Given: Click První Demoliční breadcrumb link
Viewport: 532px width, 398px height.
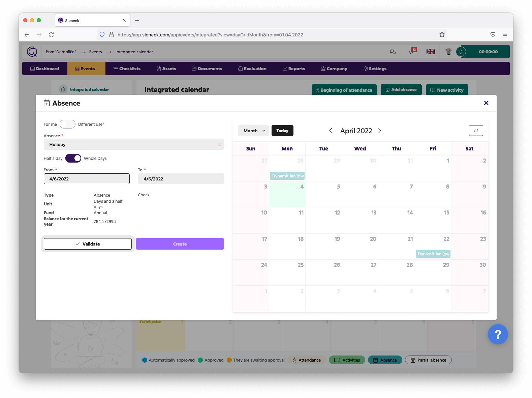Looking at the screenshot, I should (x=61, y=52).
